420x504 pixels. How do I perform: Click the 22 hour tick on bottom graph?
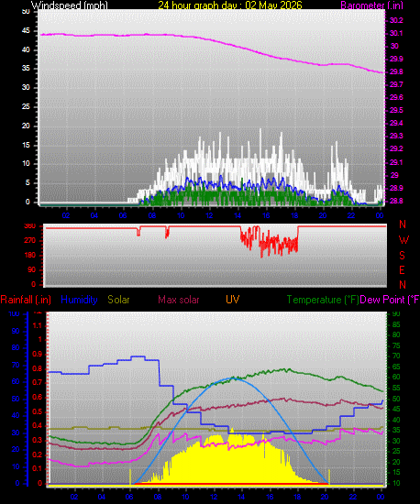point(353,497)
